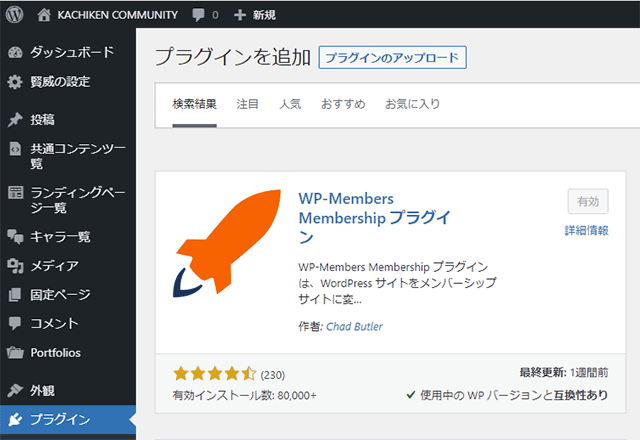Switch to the お気に入り tab
Image resolution: width=640 pixels, height=440 pixels.
(x=412, y=104)
